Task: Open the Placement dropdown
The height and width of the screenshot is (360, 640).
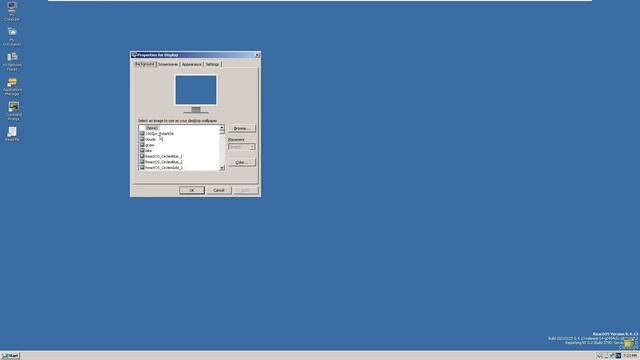Action: (242, 147)
